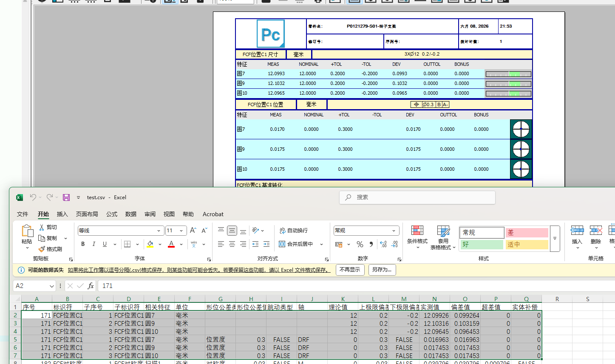Switch to the Insert (插入) tab
The width and height of the screenshot is (615, 364).
click(x=62, y=214)
